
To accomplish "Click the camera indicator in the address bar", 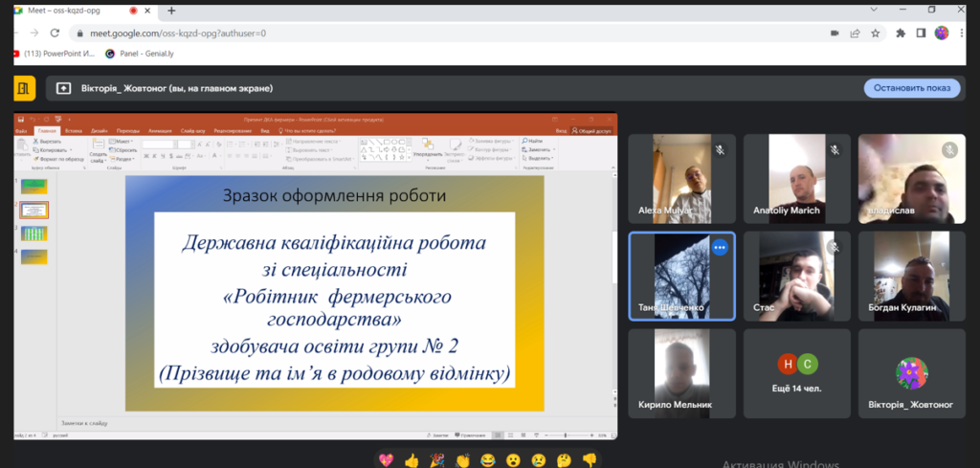I will 834,33.
